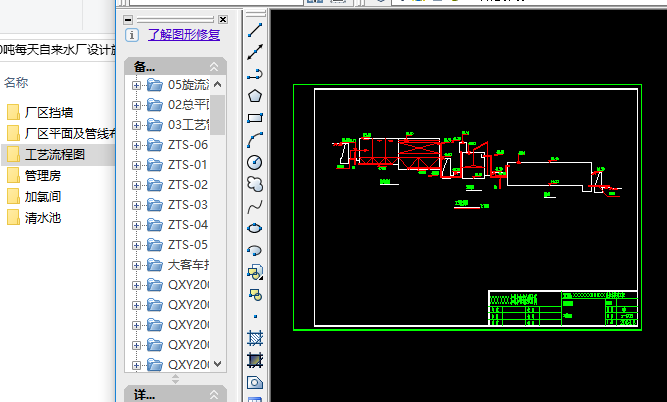Viewport: 667px width, 402px height.
Task: Click the backup list scrollbar thumb
Action: point(217,114)
